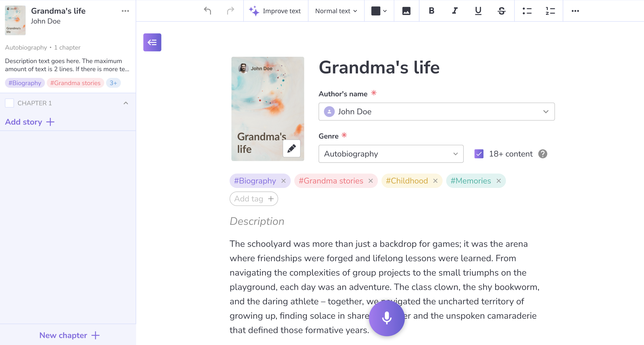Insert an image using picture icon
The width and height of the screenshot is (644, 345).
(x=406, y=11)
